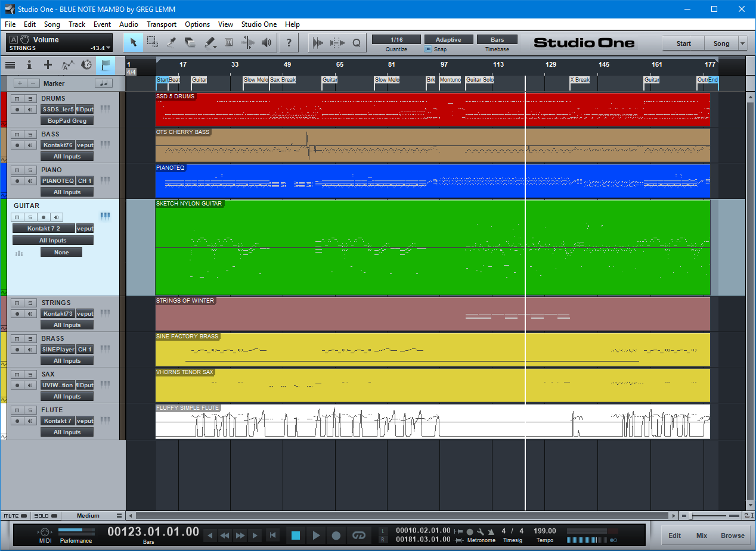The image size is (756, 551).
Task: Open the None dropdown on GUITAR track
Action: [x=61, y=252]
